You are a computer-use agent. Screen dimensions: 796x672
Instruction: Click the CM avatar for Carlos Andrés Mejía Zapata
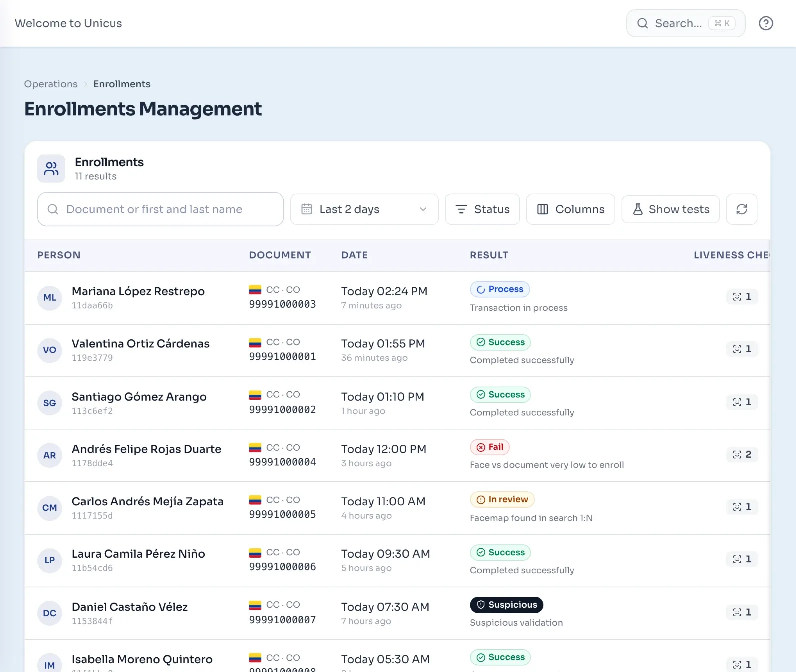50,508
